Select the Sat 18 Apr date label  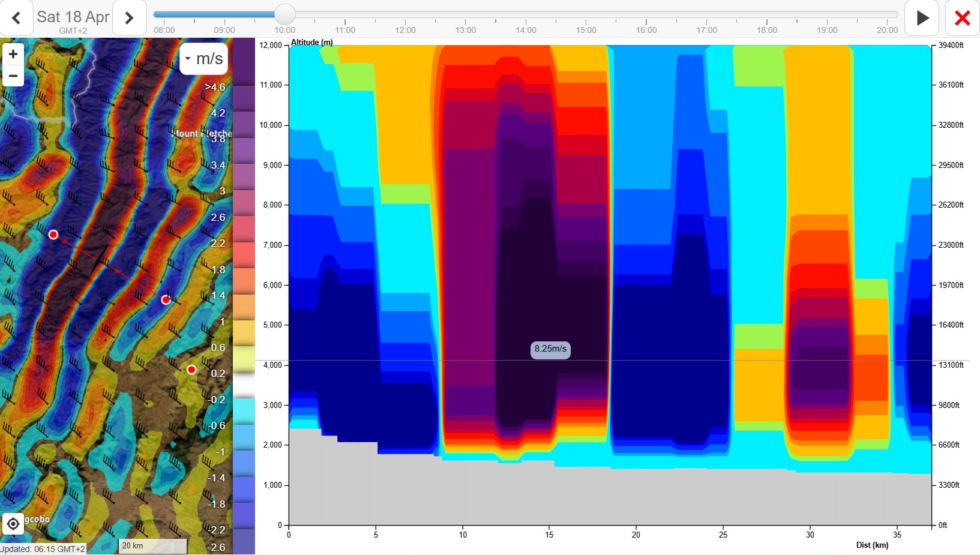[x=73, y=17]
